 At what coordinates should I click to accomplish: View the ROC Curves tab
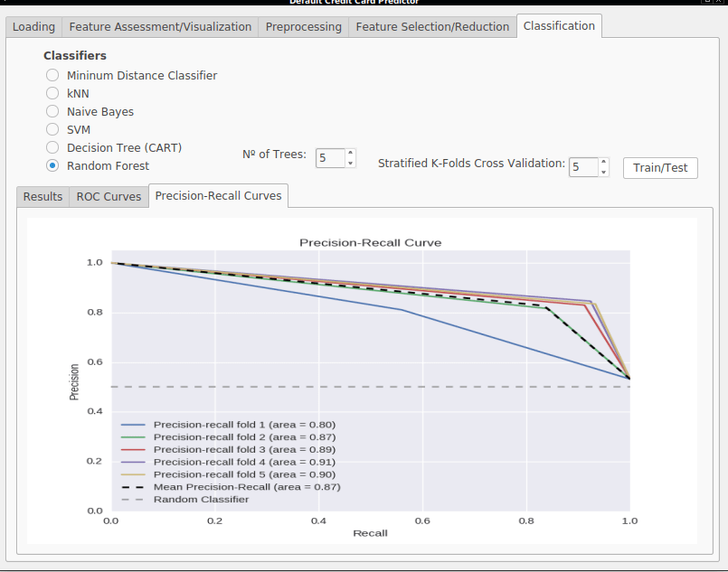[109, 197]
